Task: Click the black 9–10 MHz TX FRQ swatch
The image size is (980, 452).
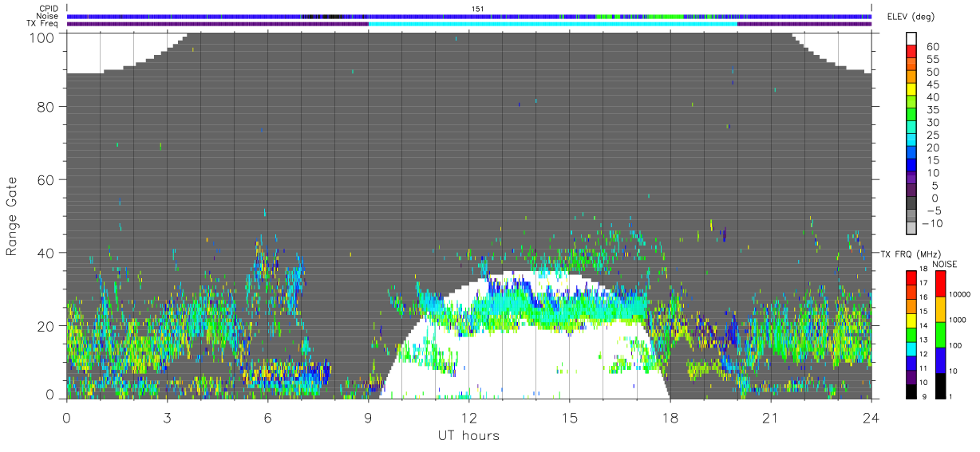Action: 911,391
